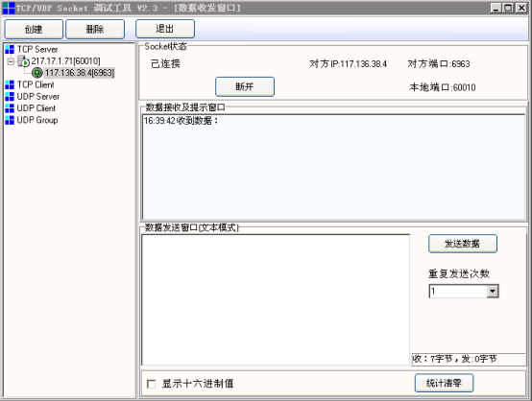
Task: Click the TCP Client category icon
Action: (x=10, y=84)
